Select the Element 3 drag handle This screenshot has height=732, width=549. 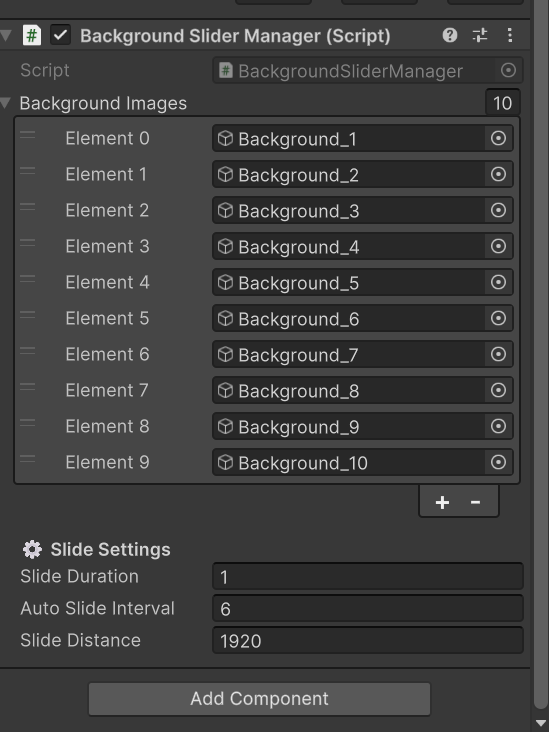[28, 243]
